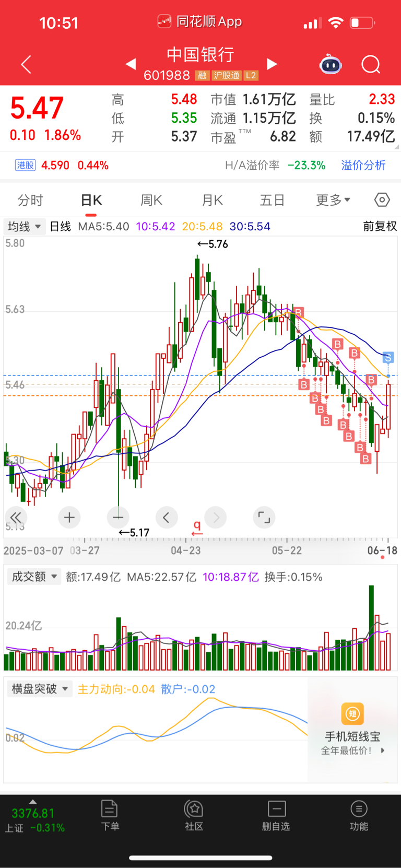Select the 月K tab
401x868 pixels.
pyautogui.click(x=212, y=200)
